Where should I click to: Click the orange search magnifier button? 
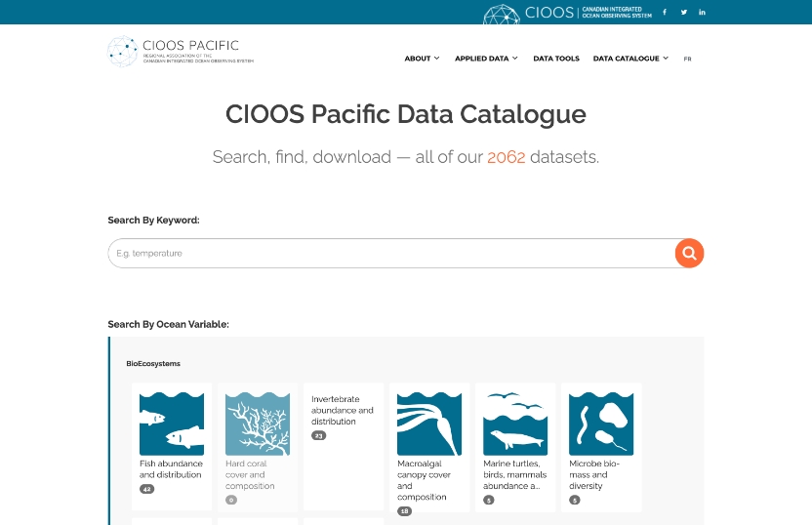[689, 254]
